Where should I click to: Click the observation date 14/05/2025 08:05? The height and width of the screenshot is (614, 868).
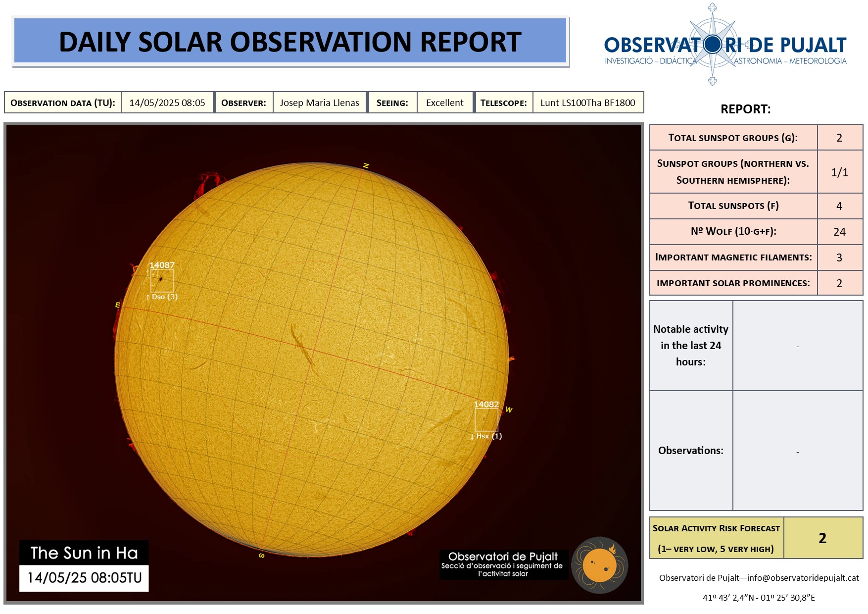[x=167, y=102]
